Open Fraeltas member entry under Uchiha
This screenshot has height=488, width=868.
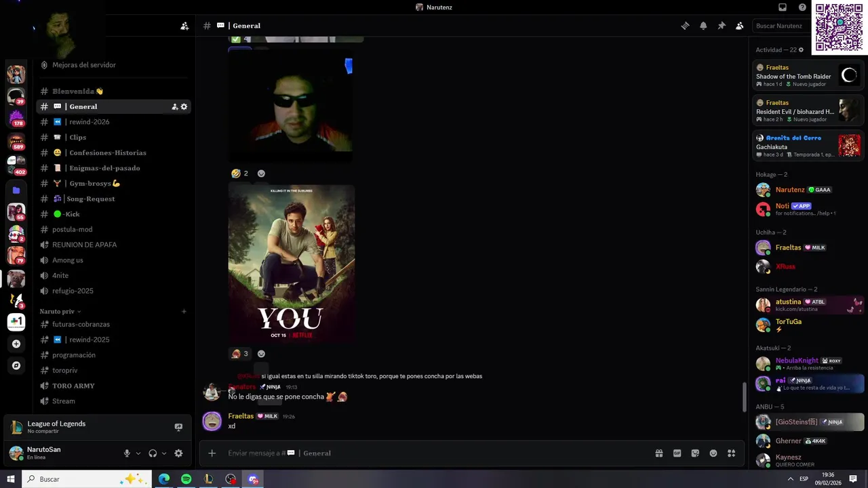(807, 248)
